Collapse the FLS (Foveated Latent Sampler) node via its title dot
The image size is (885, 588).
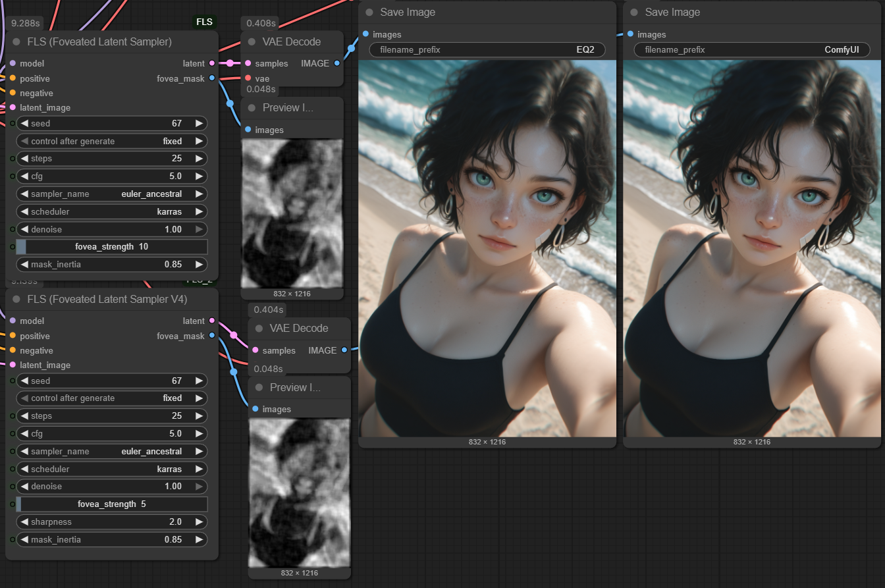pyautogui.click(x=16, y=42)
